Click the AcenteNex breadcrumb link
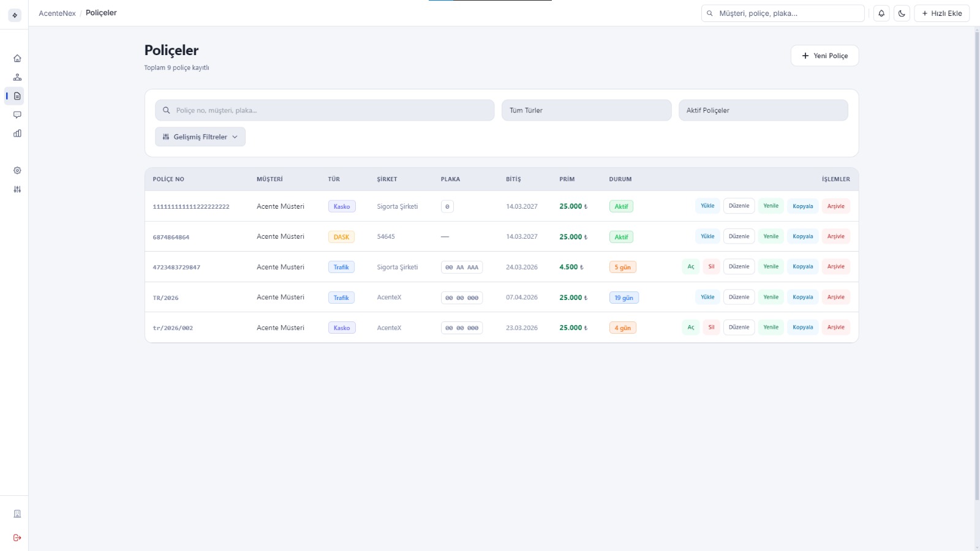This screenshot has width=980, height=551. pos(57,13)
